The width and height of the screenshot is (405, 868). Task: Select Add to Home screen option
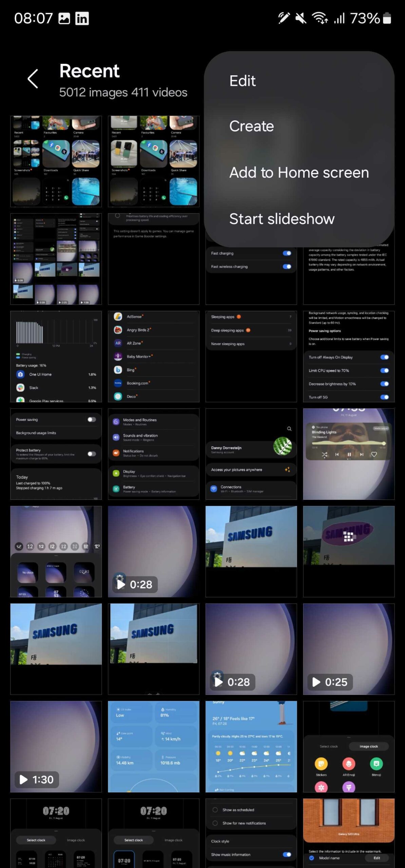pyautogui.click(x=299, y=173)
